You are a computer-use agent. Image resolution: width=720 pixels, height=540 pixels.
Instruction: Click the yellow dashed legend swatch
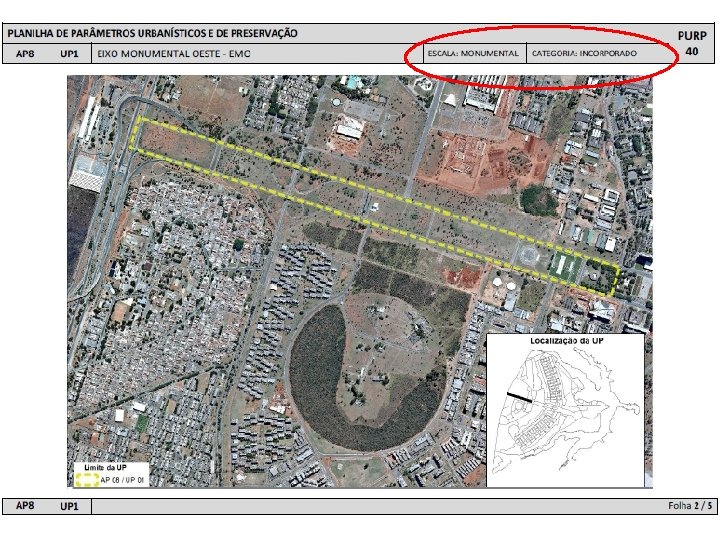coord(87,480)
